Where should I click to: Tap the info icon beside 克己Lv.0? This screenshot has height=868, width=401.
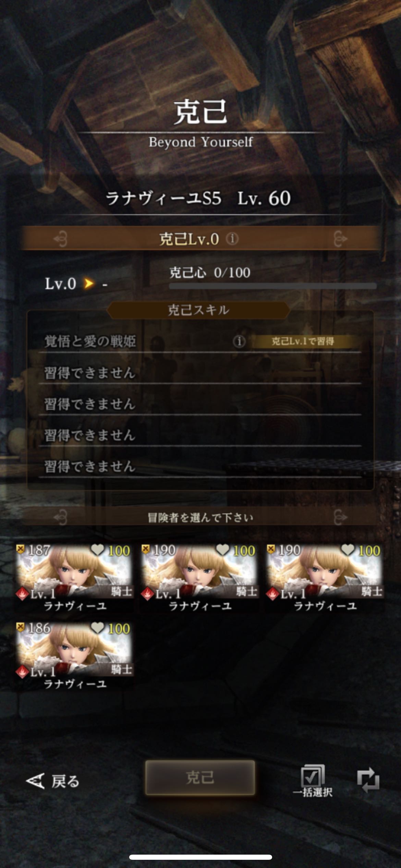click(232, 239)
